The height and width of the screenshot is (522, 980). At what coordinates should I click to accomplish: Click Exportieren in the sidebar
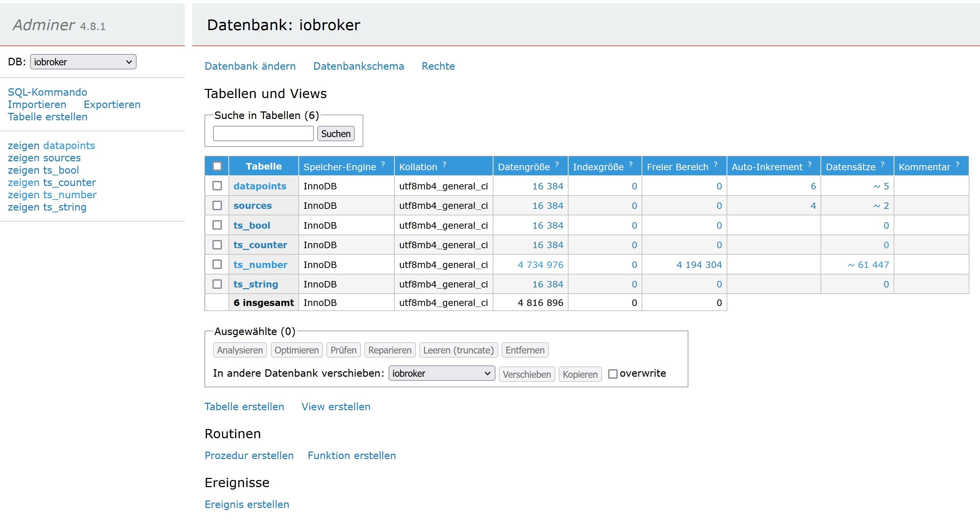[112, 105]
